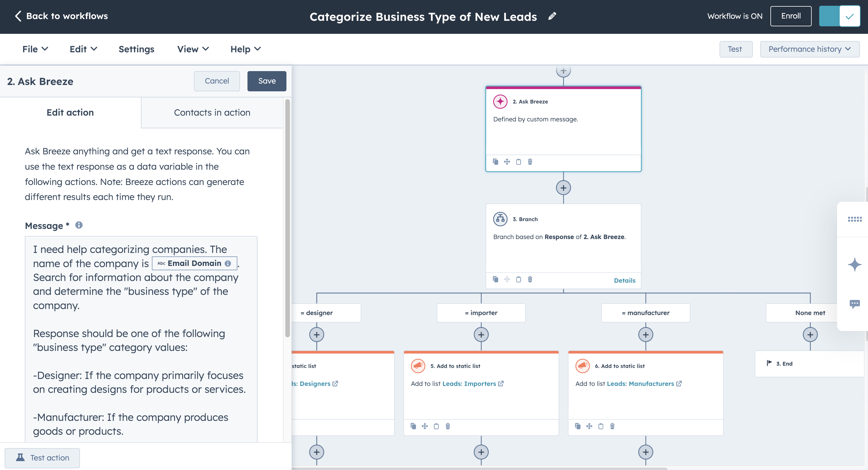
Task: Click the Branch node icon
Action: pos(500,219)
